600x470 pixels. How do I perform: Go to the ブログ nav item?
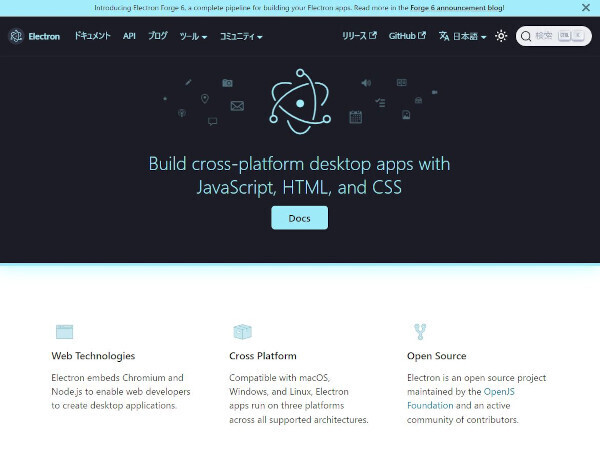pyautogui.click(x=158, y=36)
